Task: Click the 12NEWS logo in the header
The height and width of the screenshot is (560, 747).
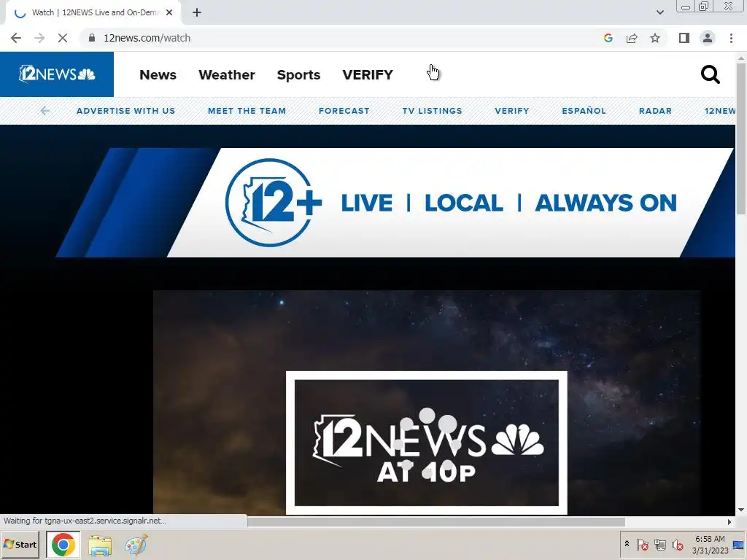Action: click(57, 74)
